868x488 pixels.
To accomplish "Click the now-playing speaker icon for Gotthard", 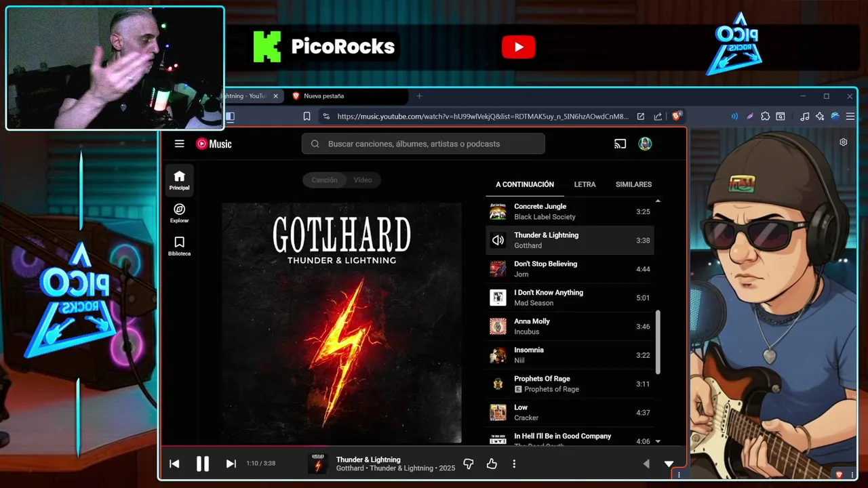I will 498,240.
